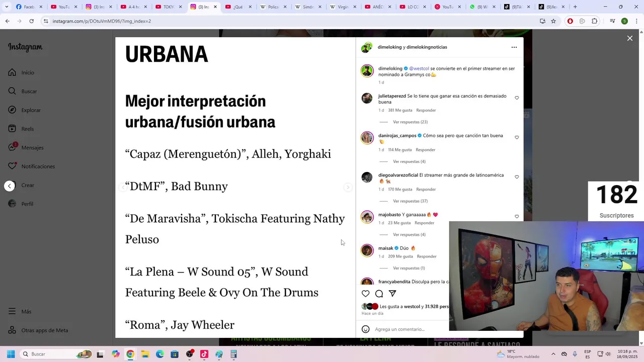Open the Más hamburger menu
644x362 pixels.
[x=19, y=311]
